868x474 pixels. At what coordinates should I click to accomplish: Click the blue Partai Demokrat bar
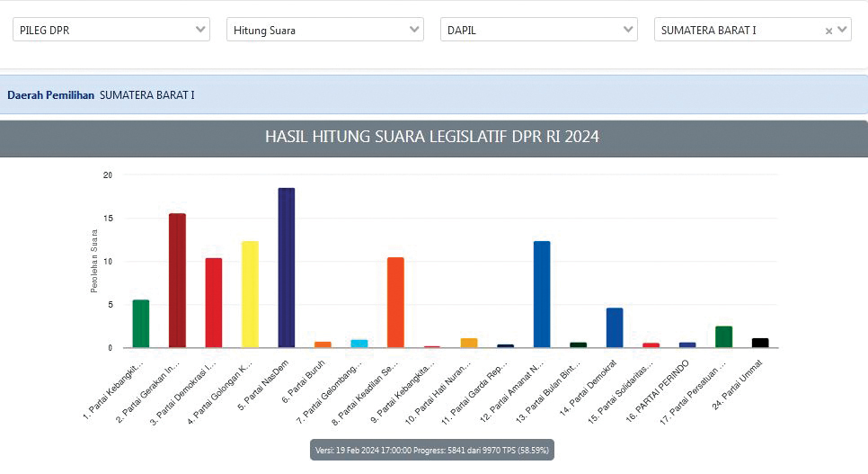pyautogui.click(x=615, y=327)
